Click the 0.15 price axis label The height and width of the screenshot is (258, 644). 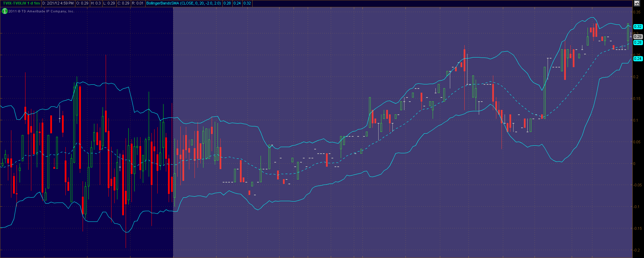pos(637,99)
